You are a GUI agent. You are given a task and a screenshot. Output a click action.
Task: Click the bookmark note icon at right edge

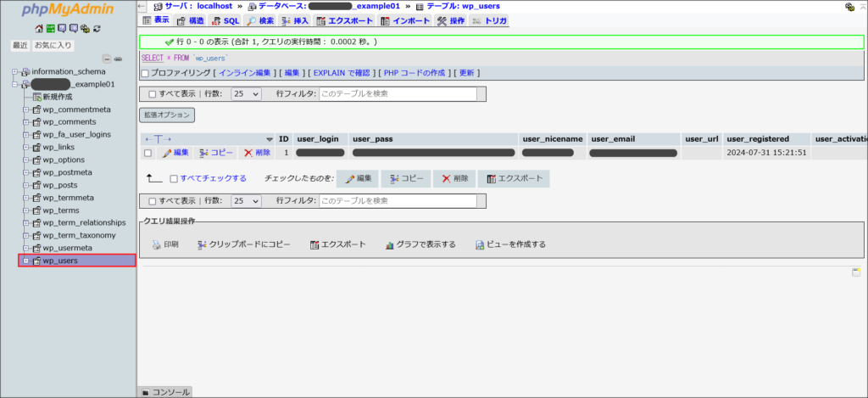click(856, 272)
